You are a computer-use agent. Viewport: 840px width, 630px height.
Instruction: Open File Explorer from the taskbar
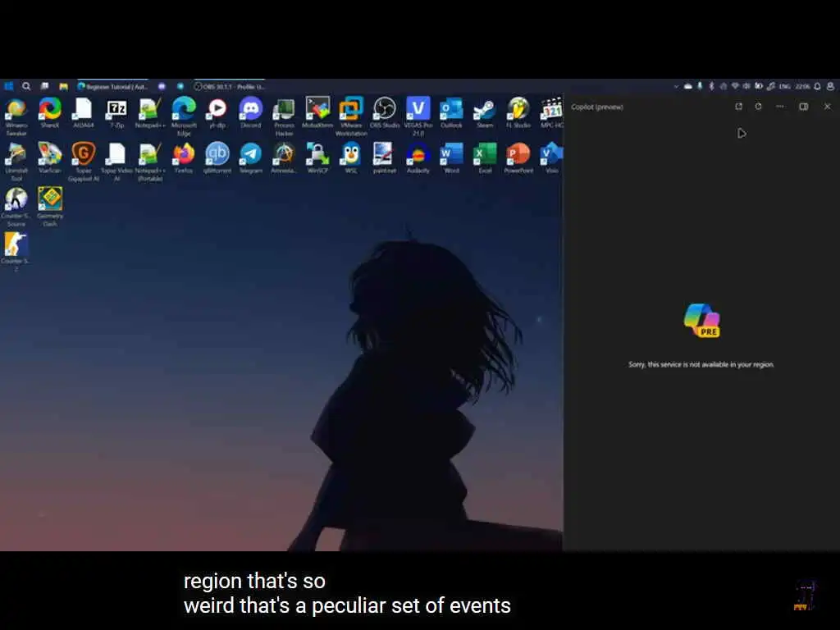(x=63, y=86)
